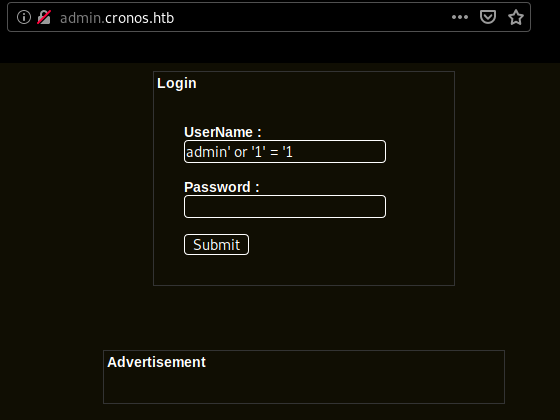Click the Login heading text
This screenshot has height=420, width=560.
point(176,84)
